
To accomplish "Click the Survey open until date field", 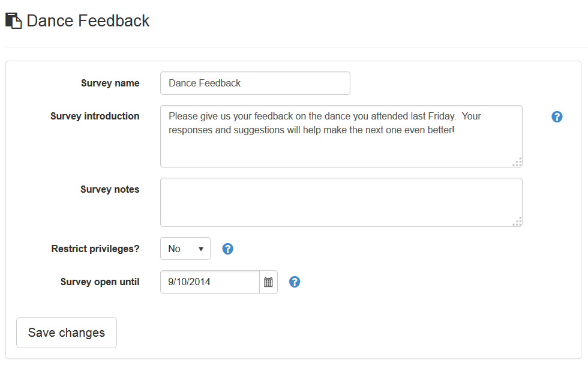I will pos(210,282).
